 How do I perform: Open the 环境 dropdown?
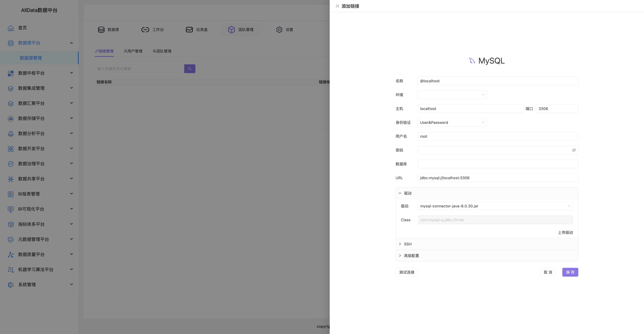coord(452,95)
